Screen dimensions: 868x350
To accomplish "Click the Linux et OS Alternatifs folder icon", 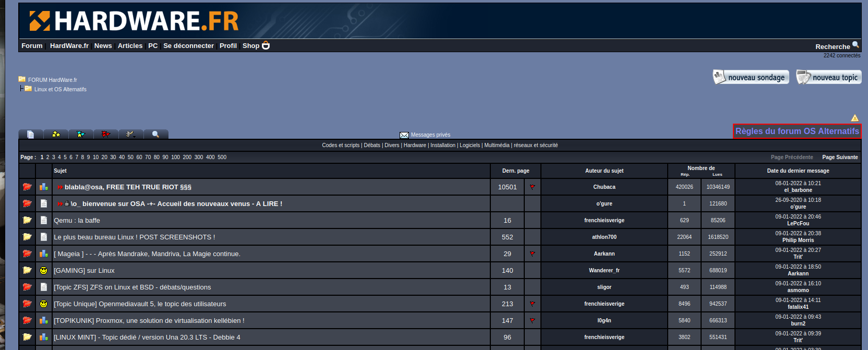I will [28, 89].
